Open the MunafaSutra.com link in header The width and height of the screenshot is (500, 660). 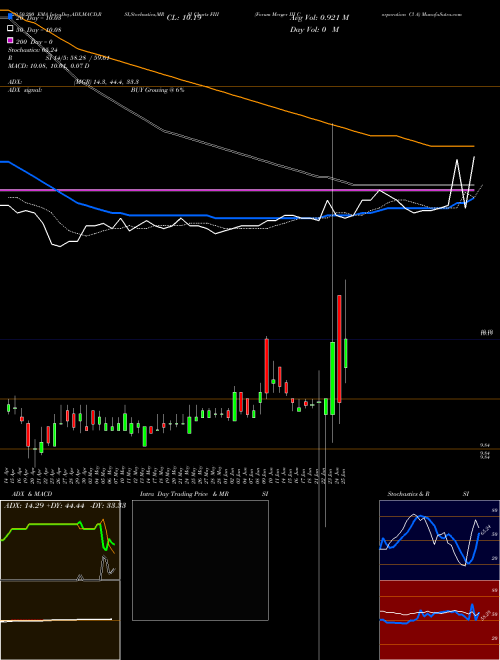pos(441,14)
